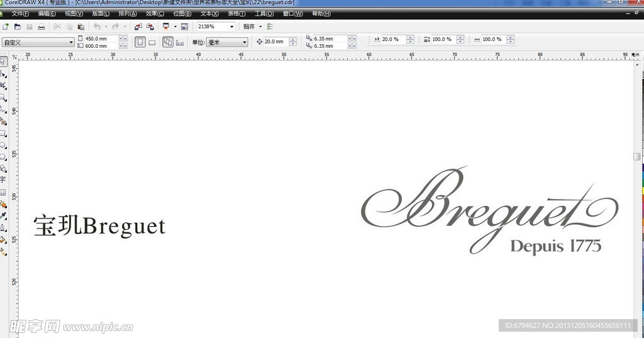Open a file with the Open folder icon
This screenshot has width=644, height=338.
click(x=17, y=26)
